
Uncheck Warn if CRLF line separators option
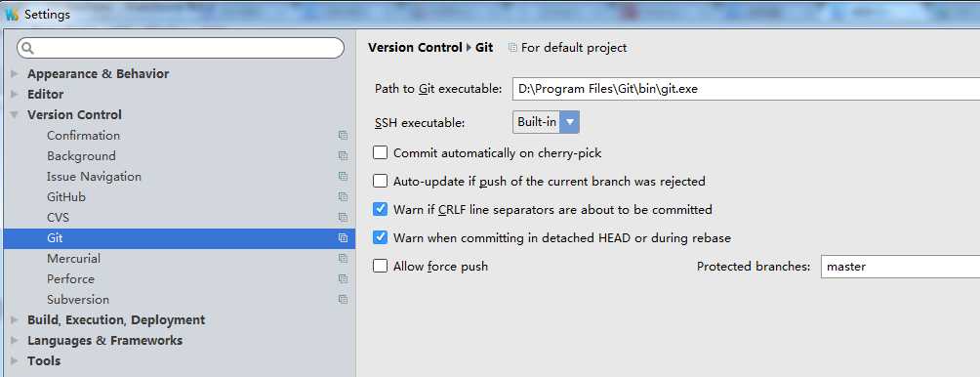tap(380, 209)
